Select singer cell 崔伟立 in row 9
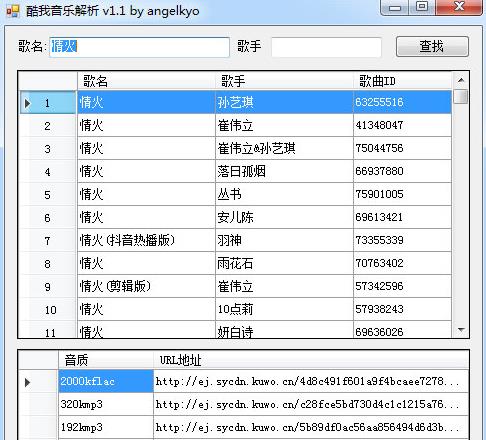Viewport: 486px width, 440px height. (284, 286)
